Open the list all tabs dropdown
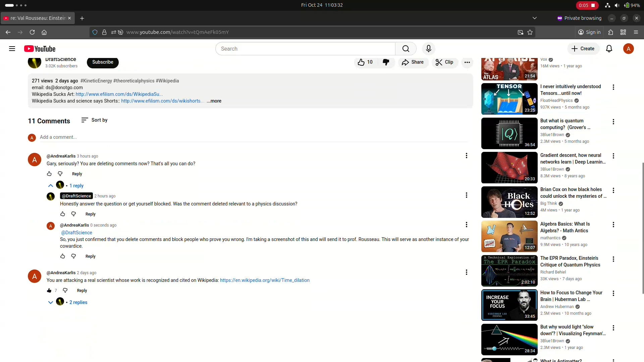644x362 pixels. 535,18
